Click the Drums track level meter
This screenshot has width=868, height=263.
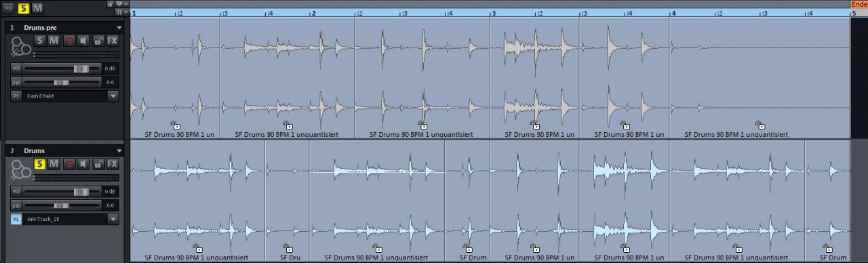click(76, 178)
